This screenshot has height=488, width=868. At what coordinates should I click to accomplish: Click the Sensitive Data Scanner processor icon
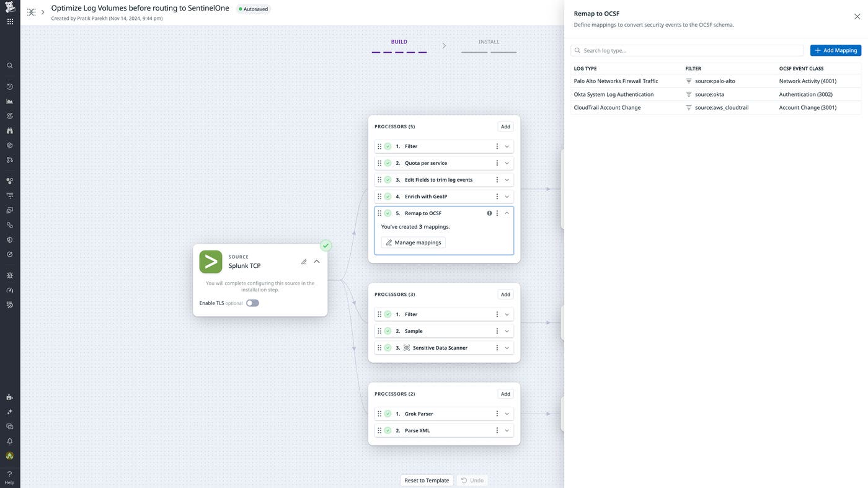406,347
